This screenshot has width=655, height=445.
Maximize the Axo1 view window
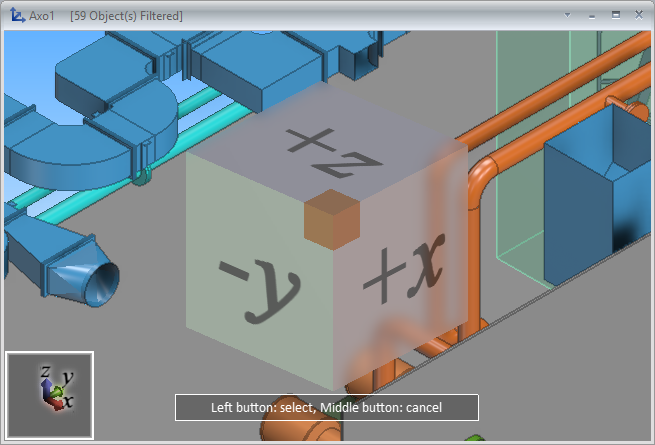click(615, 16)
